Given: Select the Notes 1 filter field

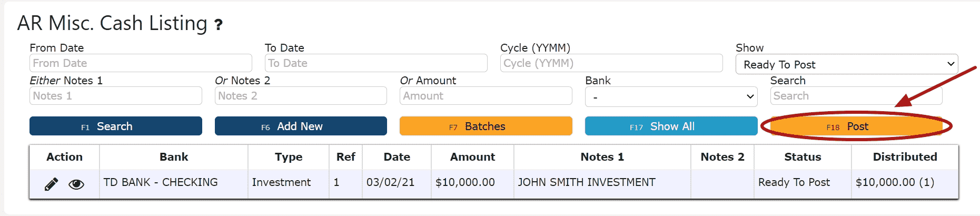Looking at the screenshot, I should 116,96.
